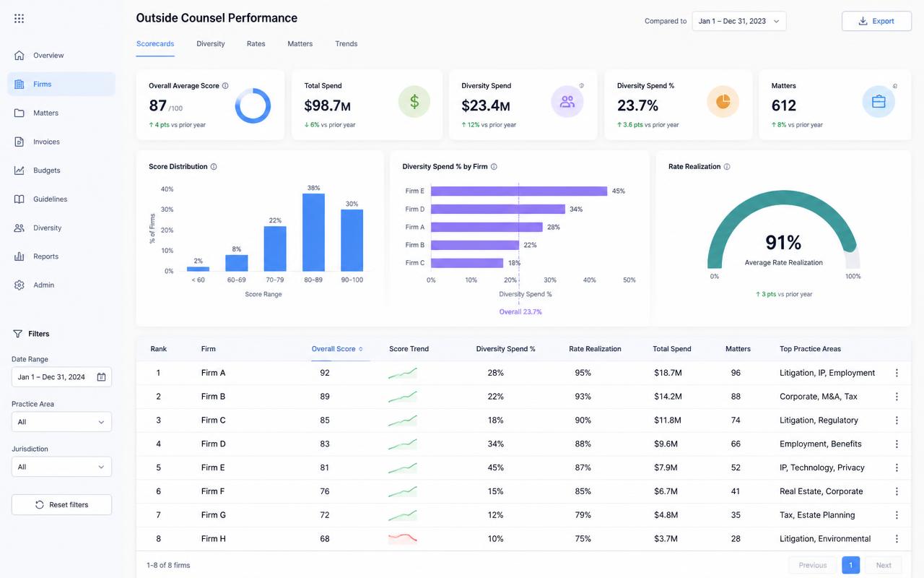Click the Reset filters button
Screen dimensions: 924x578
coord(61,504)
